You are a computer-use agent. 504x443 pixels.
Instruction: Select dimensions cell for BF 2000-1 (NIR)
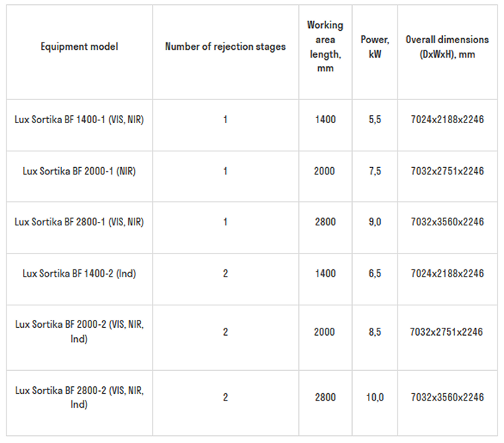(x=446, y=171)
